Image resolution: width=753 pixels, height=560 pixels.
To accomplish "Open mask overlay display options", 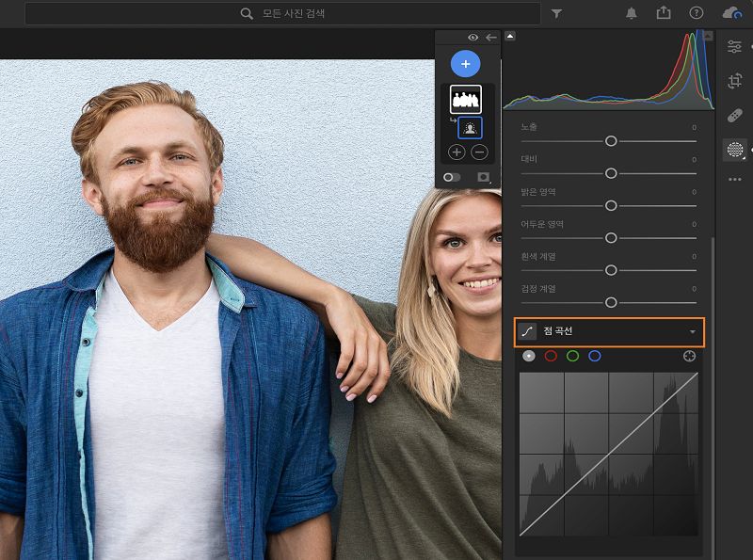I will (484, 177).
